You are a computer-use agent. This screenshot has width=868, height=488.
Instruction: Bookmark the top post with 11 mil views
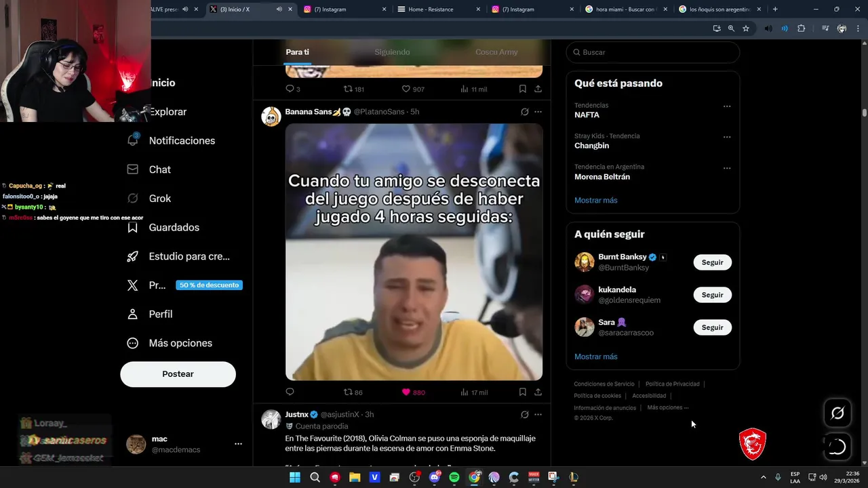pyautogui.click(x=522, y=89)
